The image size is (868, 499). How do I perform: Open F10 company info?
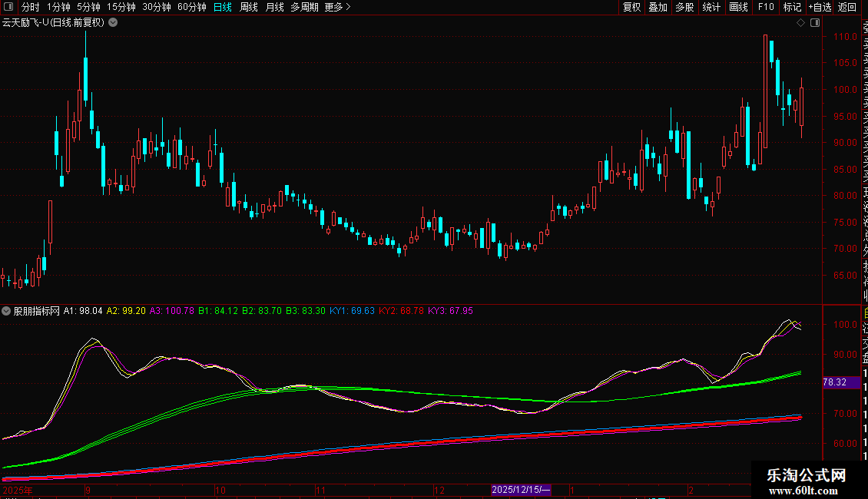click(766, 7)
